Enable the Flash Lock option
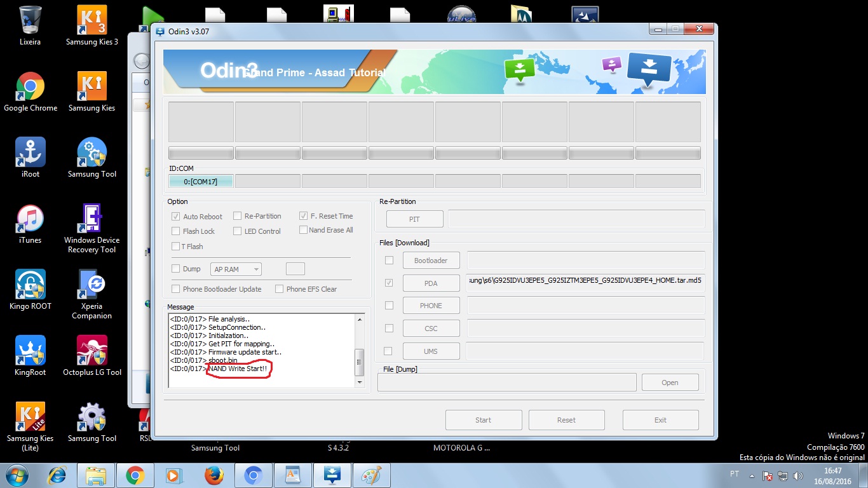Screen dimensions: 868x488 coord(176,231)
